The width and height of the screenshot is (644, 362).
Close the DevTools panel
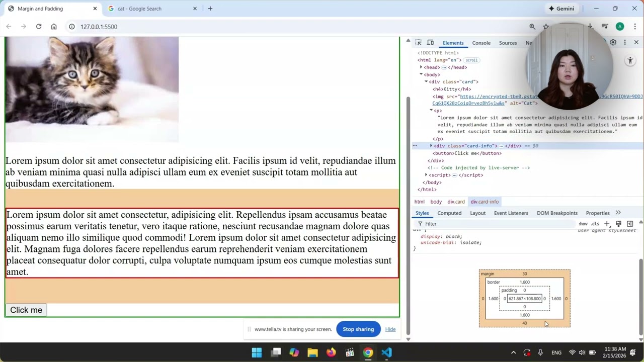[636, 43]
